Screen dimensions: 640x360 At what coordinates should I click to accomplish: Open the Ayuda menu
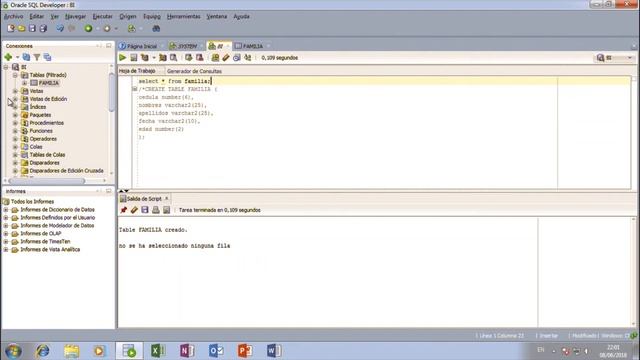(x=241, y=17)
